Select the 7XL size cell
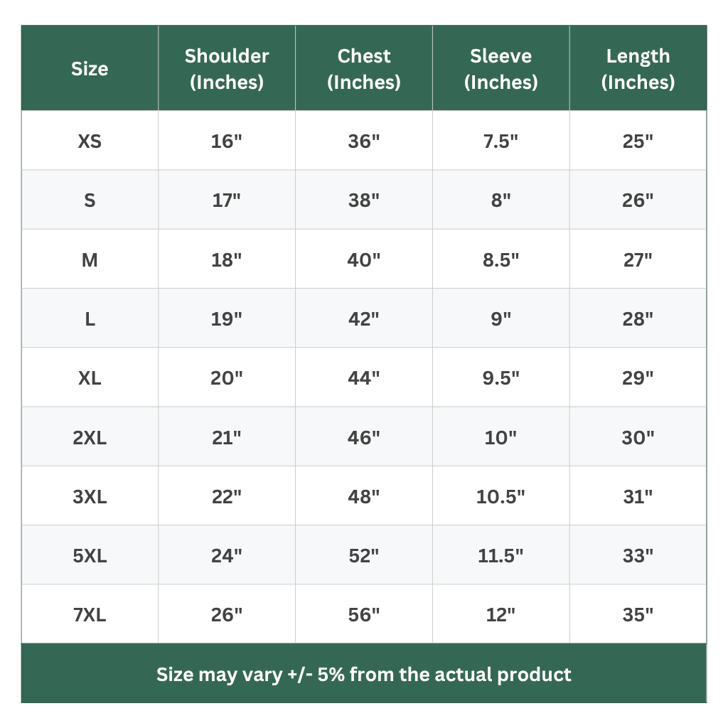 point(90,615)
